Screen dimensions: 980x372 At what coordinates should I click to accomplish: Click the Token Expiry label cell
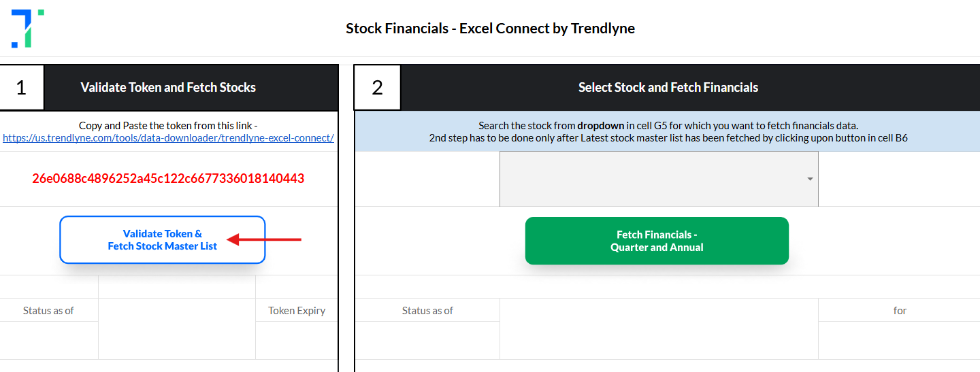pos(297,310)
